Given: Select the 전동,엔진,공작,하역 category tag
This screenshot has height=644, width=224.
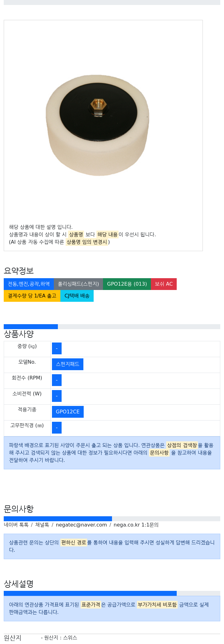Looking at the screenshot, I should [x=29, y=284].
